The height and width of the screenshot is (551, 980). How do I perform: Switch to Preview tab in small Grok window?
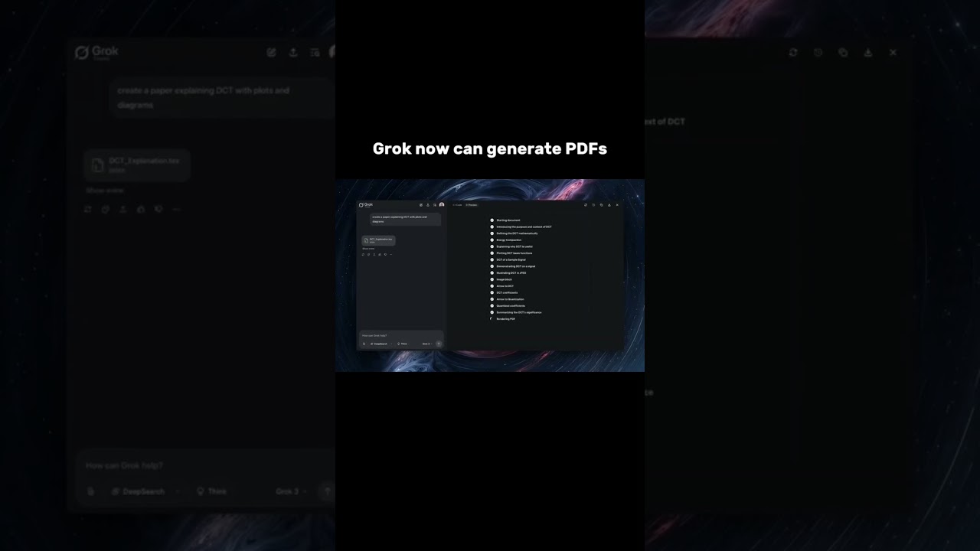coord(472,205)
